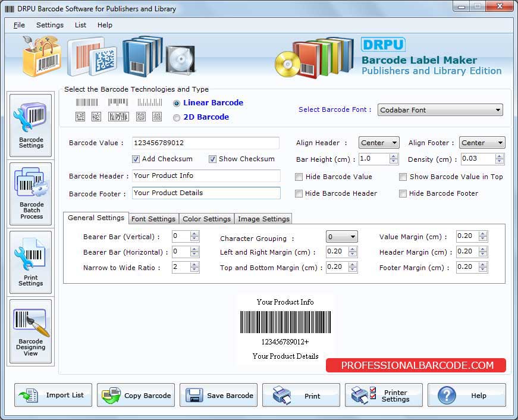This screenshot has height=420, width=518.
Task: Switch to the Font Settings tab
Action: (153, 218)
